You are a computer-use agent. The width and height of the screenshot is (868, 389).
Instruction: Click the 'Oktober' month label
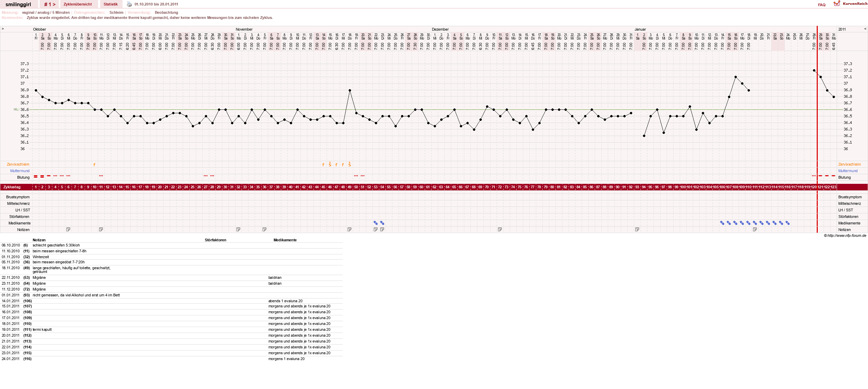(x=40, y=29)
